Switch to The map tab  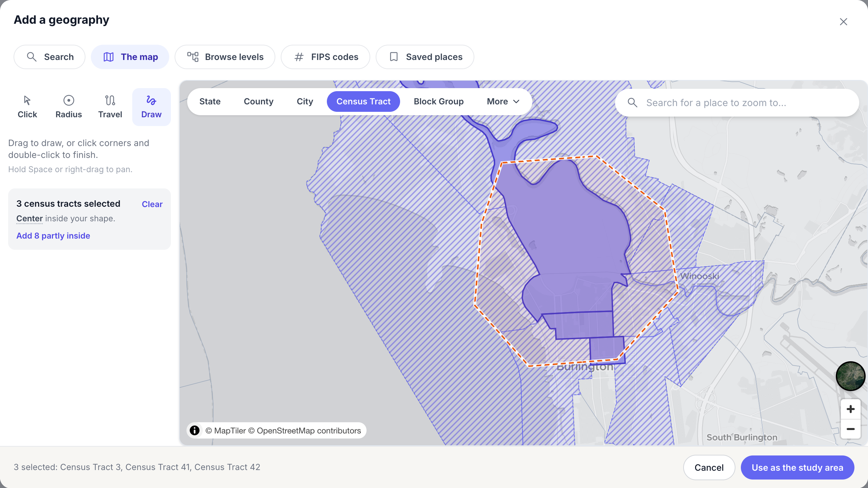(130, 57)
